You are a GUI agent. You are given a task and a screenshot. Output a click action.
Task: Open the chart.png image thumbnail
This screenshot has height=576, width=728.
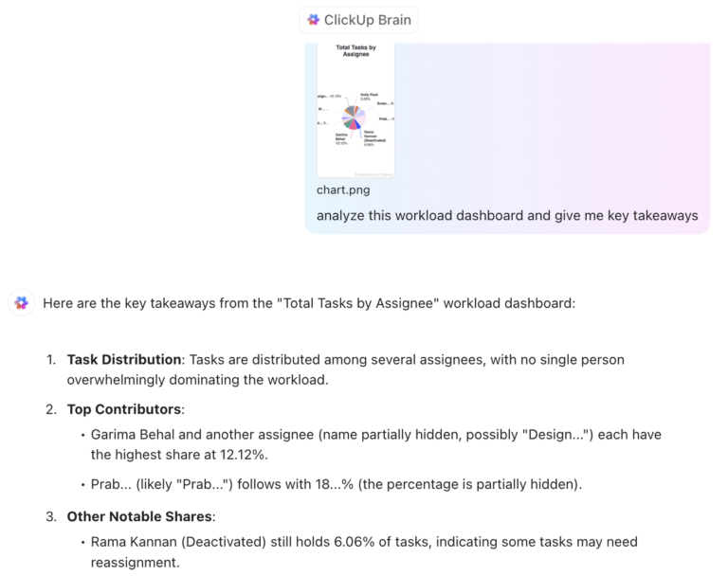tap(355, 109)
